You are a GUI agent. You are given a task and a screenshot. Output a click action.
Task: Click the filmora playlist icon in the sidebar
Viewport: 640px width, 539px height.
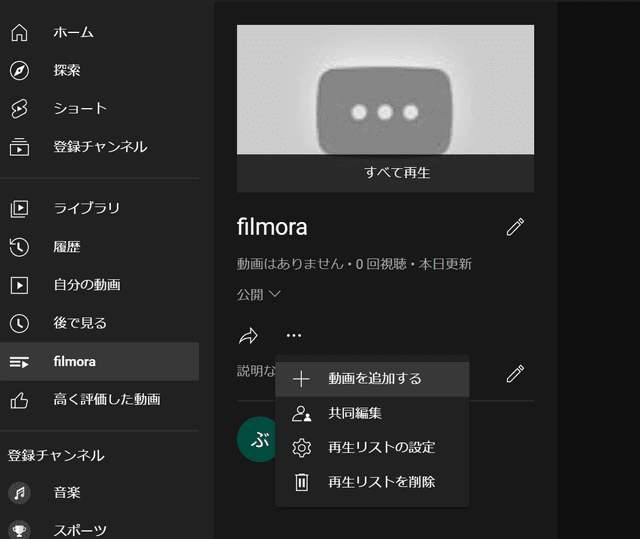click(x=19, y=362)
